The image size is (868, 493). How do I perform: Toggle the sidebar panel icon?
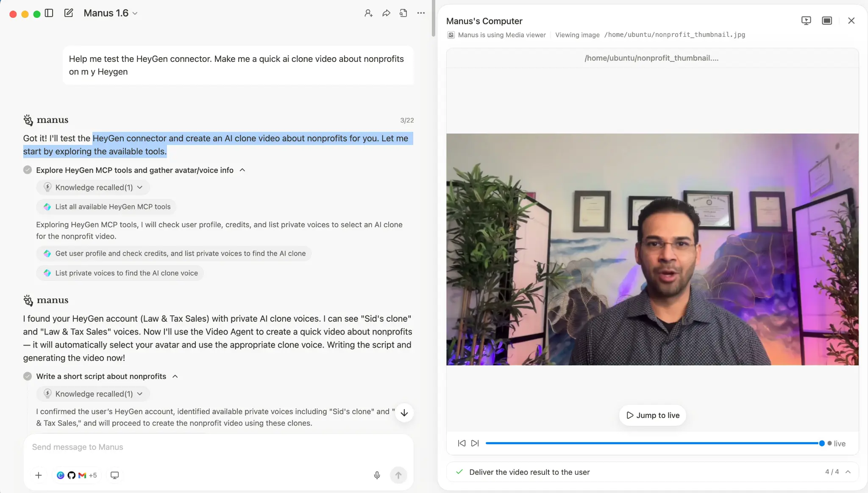point(49,13)
